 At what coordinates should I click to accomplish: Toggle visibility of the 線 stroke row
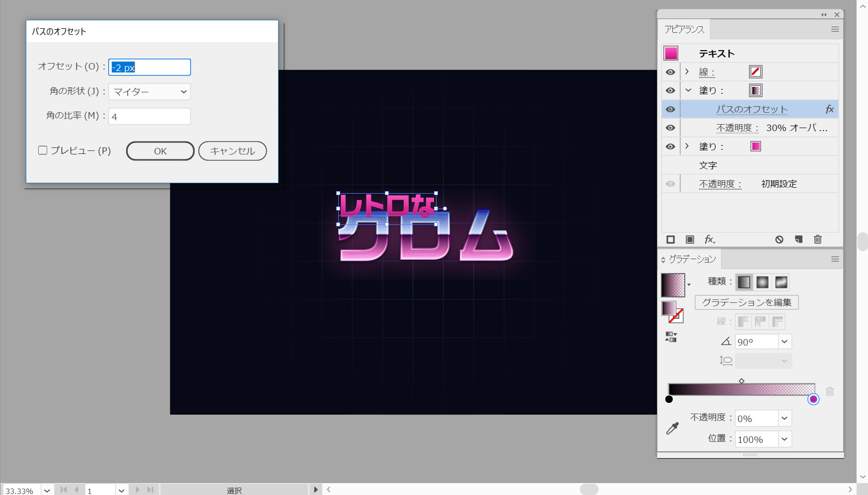[670, 72]
